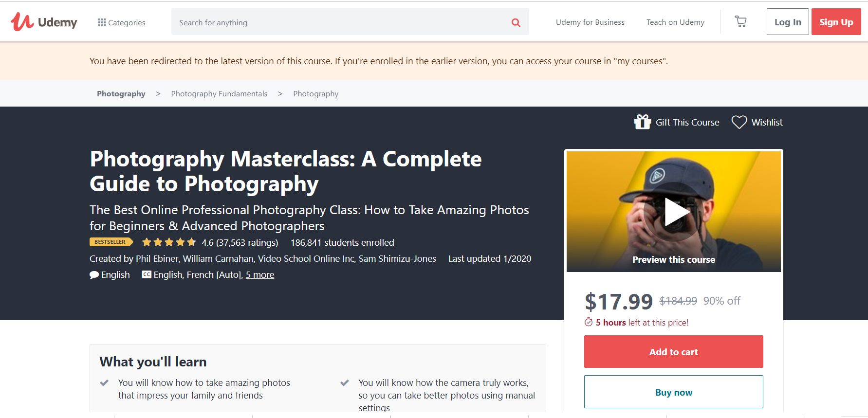Expand 5 more caption languages

(x=260, y=275)
